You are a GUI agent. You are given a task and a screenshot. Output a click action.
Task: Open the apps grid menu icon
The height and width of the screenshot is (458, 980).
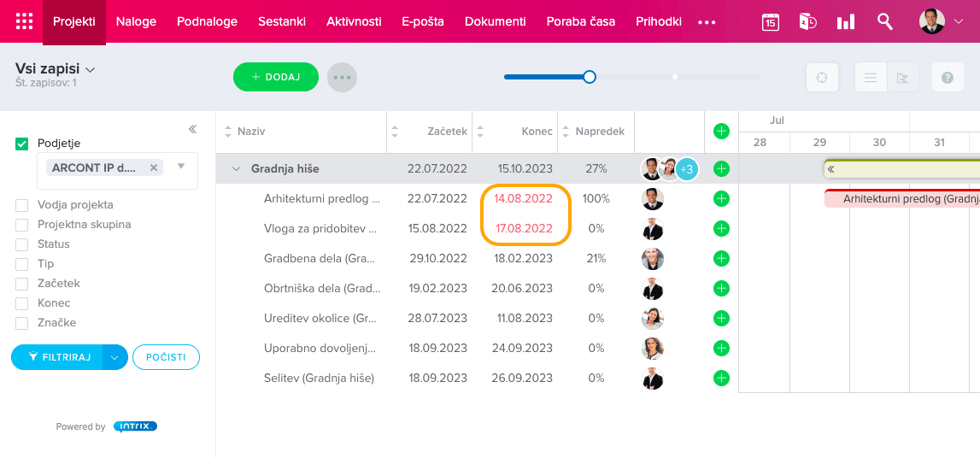coord(24,22)
